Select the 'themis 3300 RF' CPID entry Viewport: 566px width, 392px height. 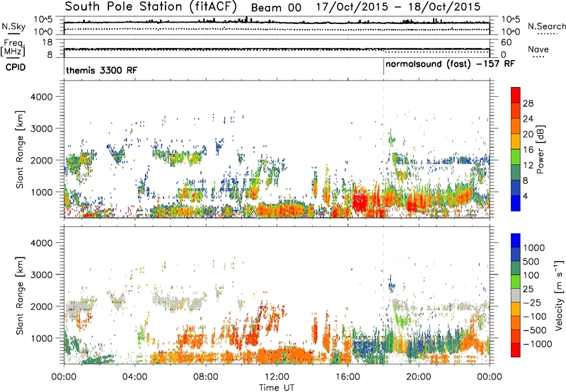point(102,70)
